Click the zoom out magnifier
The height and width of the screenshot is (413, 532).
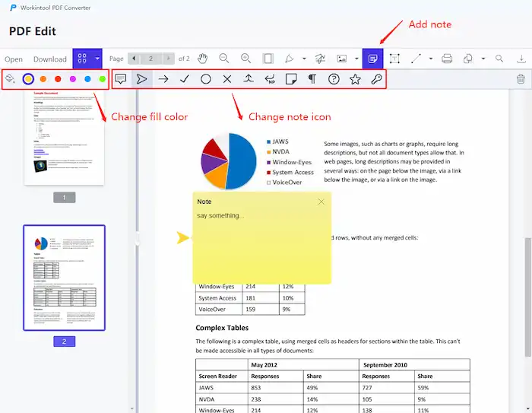[224, 59]
